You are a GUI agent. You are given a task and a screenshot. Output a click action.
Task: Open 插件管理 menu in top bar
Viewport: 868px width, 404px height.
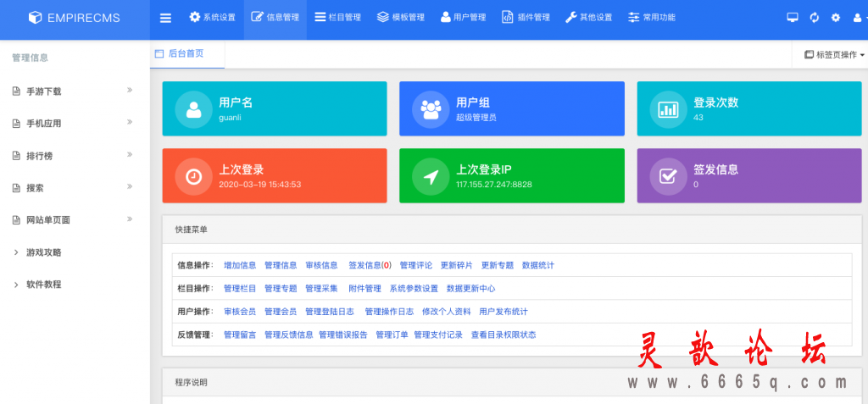click(x=526, y=17)
